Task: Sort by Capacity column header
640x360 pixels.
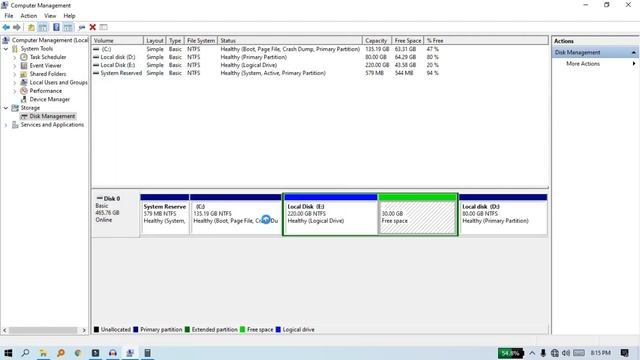Action: click(x=376, y=40)
